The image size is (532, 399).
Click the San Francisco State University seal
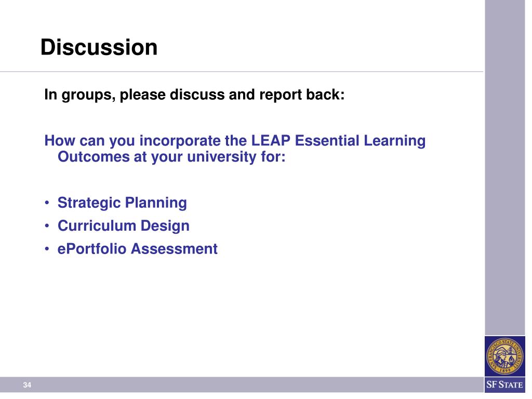pyautogui.click(x=505, y=357)
